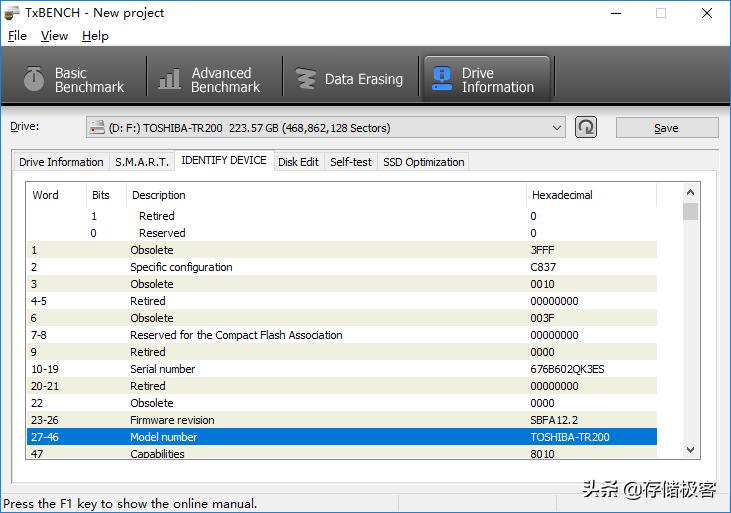
Task: Open the Self-test tab
Action: (x=350, y=162)
